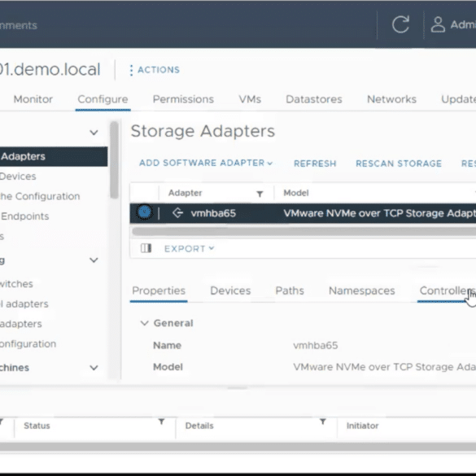Screen dimensions: 476x476
Task: Click the sidebar vertical scrollbar
Action: tap(114, 160)
